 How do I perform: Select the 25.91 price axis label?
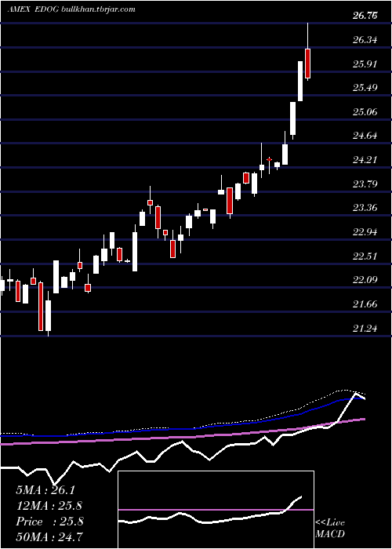tap(365, 64)
